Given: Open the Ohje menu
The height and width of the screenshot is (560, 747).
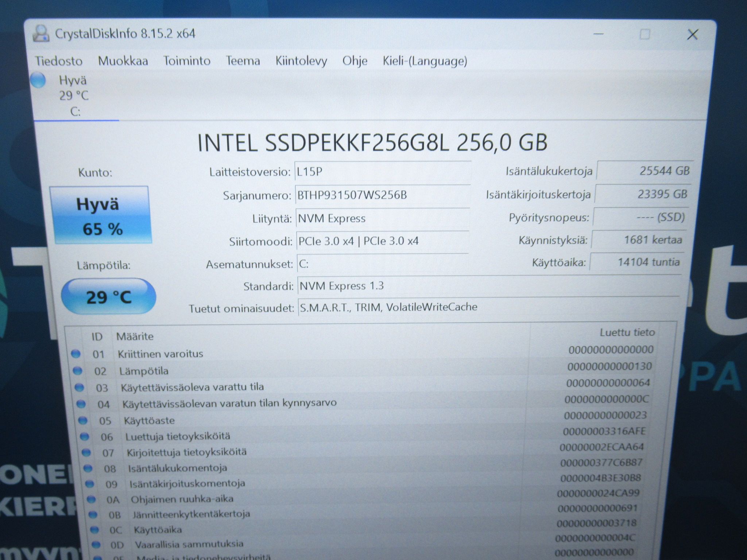Looking at the screenshot, I should (x=355, y=61).
